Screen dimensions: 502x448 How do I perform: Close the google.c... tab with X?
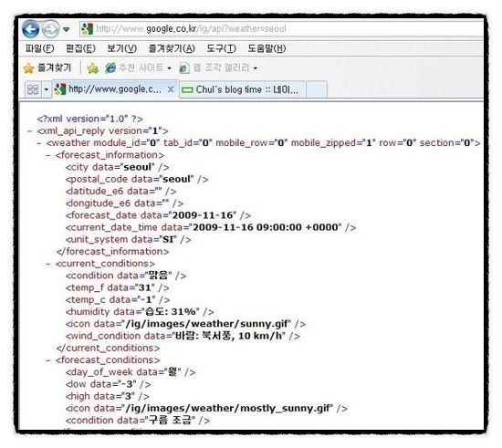click(171, 89)
